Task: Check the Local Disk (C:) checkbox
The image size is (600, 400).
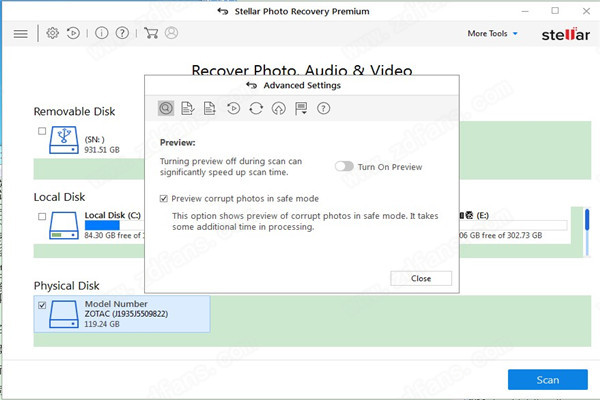Action: (41, 216)
